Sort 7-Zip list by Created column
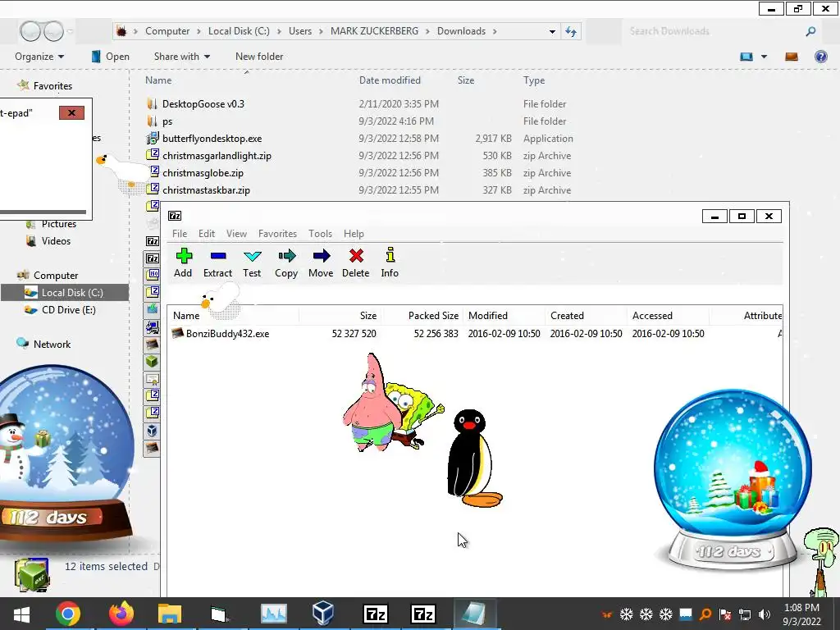The height and width of the screenshot is (630, 840). pyautogui.click(x=567, y=316)
